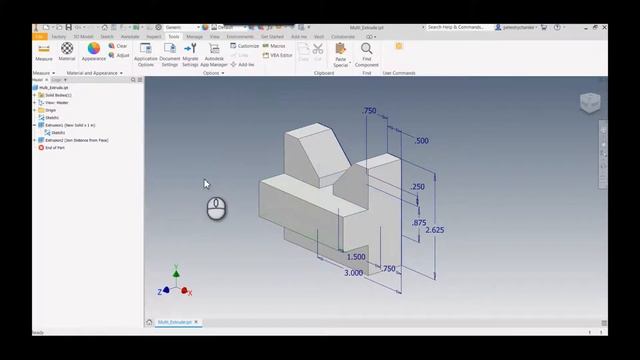
Task: Click the End of Part marker
Action: tap(51, 148)
